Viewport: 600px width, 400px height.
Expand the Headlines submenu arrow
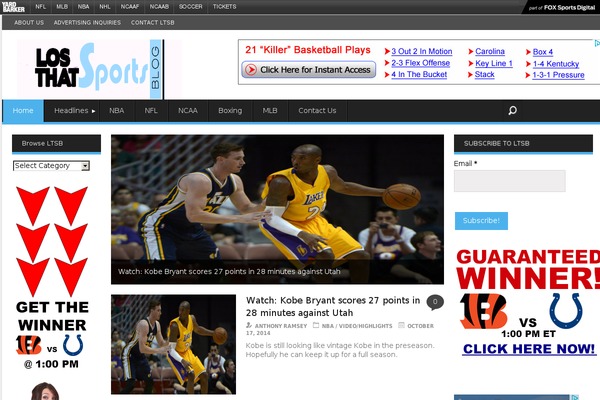click(93, 111)
